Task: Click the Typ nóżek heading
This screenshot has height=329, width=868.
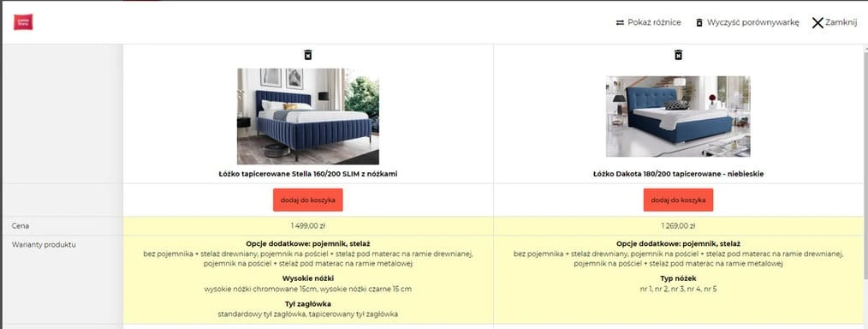Action: [678, 278]
